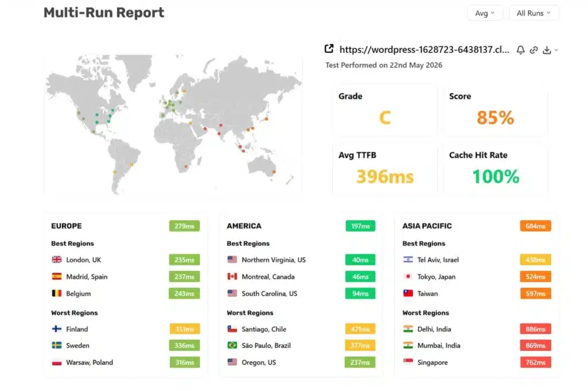Click the 438ms Tel Aviv badge

536,260
